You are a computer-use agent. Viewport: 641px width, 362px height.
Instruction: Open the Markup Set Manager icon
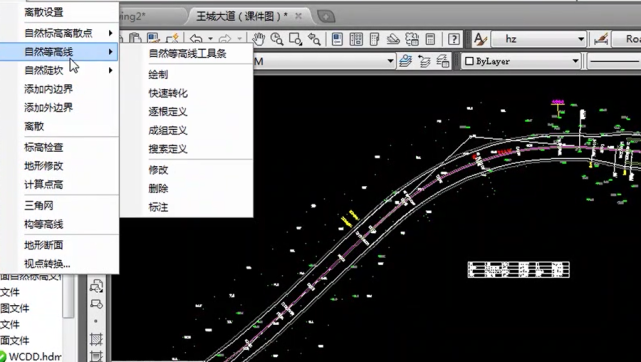(412, 39)
